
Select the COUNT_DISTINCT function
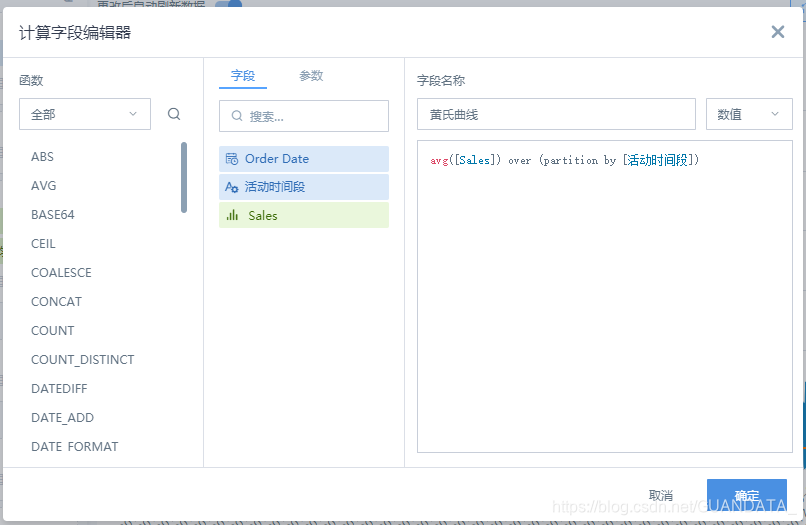pyautogui.click(x=83, y=360)
